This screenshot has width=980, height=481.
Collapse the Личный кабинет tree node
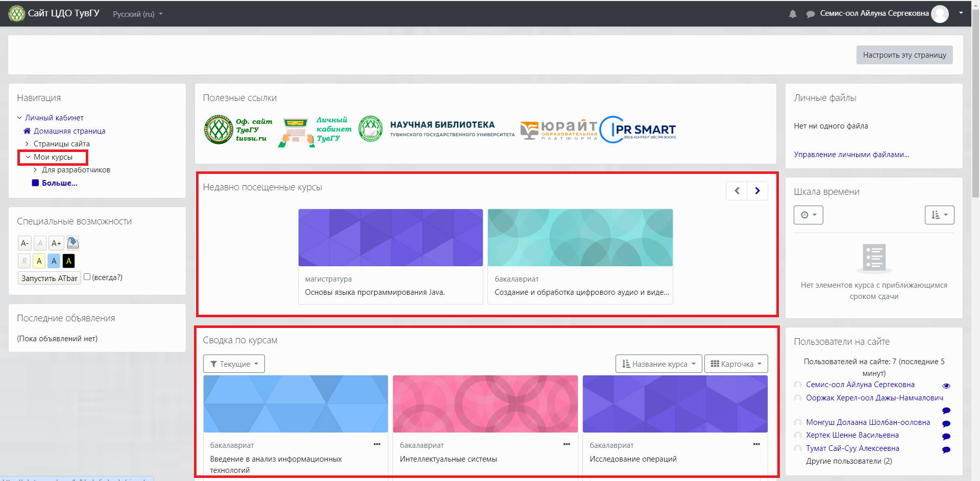click(19, 118)
